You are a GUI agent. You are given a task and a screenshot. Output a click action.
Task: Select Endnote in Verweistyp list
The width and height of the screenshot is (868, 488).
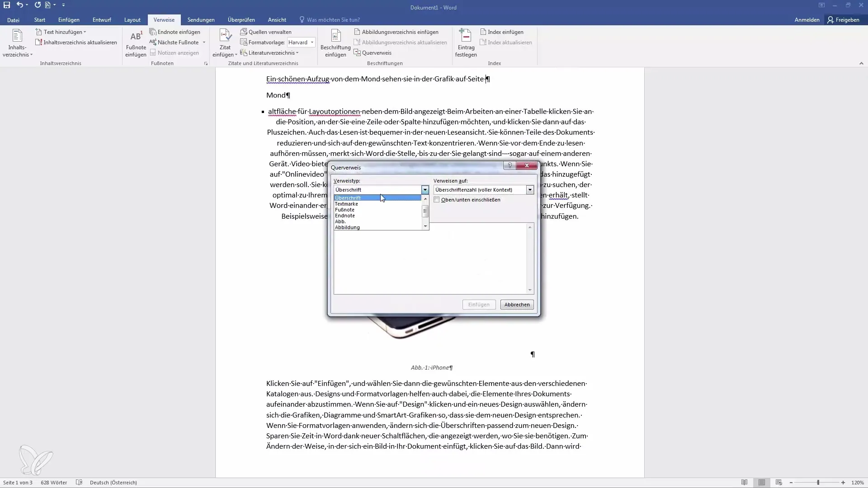(x=377, y=216)
